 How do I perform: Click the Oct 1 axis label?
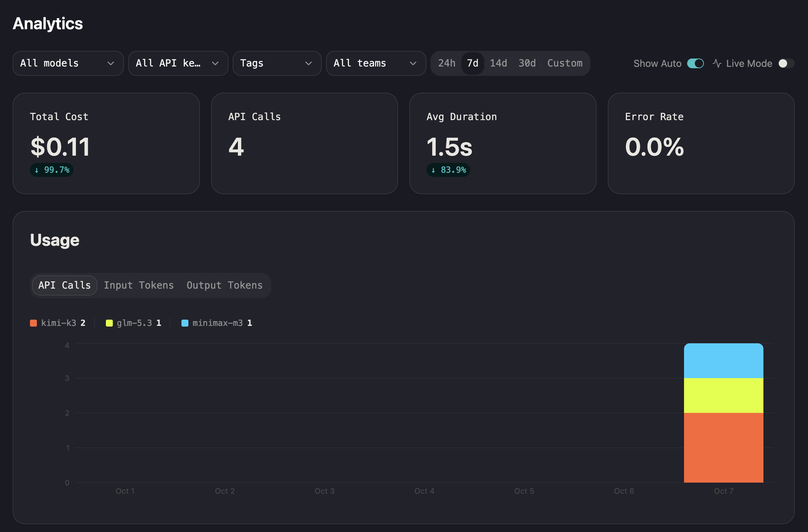pos(125,491)
